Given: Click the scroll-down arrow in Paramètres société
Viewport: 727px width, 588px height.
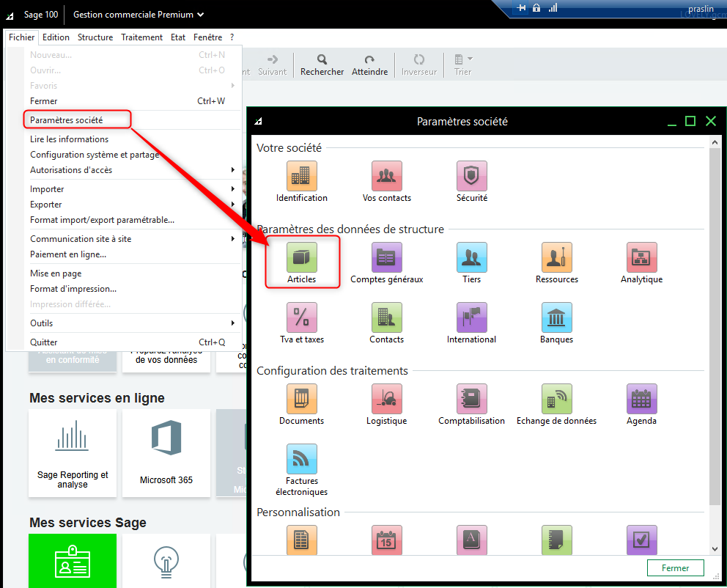Looking at the screenshot, I should [x=715, y=549].
